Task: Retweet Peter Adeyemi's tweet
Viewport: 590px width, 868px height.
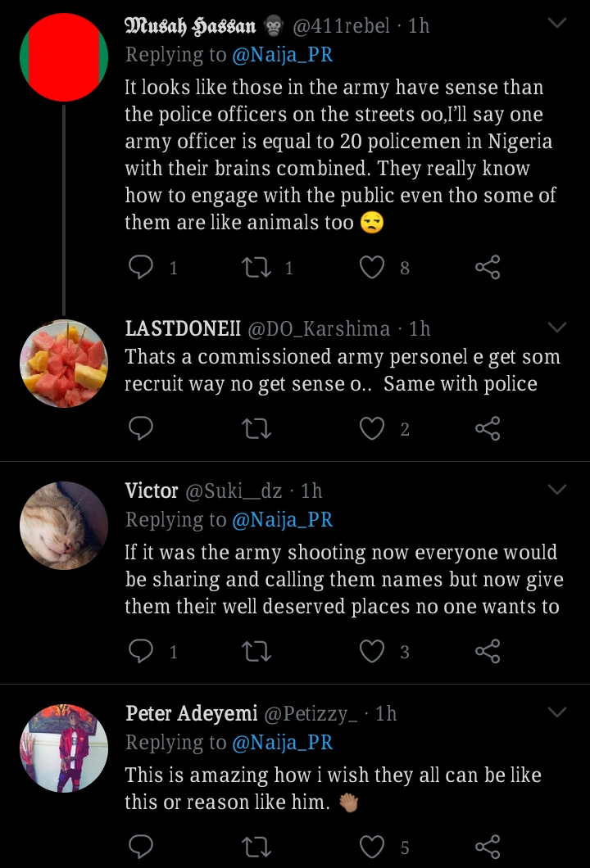Action: 257,846
